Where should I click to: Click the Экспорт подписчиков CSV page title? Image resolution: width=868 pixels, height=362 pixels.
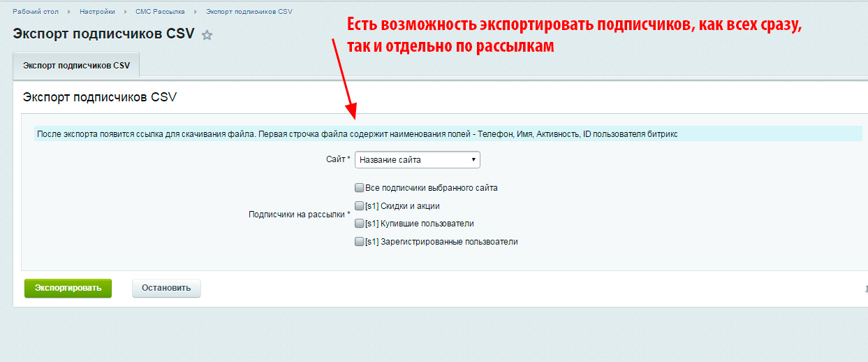point(103,35)
